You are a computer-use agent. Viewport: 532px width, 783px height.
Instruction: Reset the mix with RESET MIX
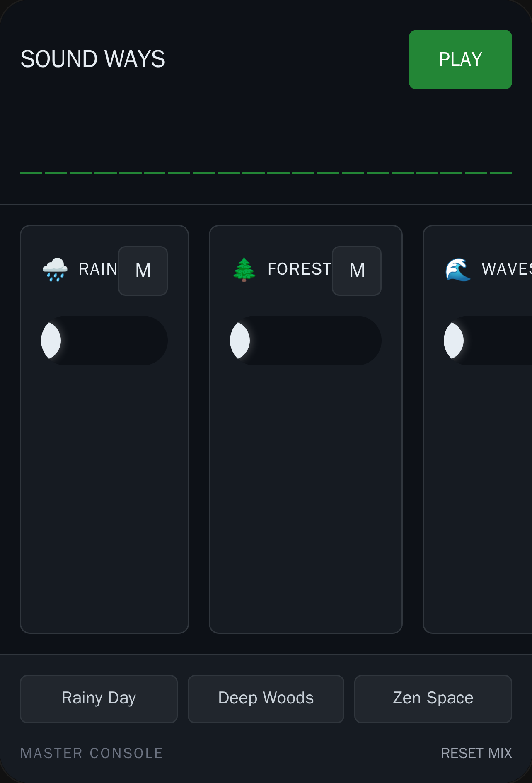tap(476, 753)
